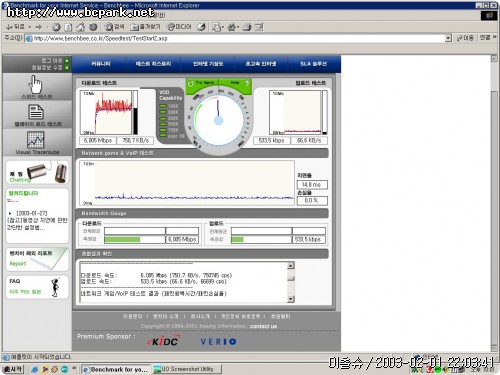Open the Help question-mark button
The width and height of the screenshot is (500, 375).
(239, 83)
